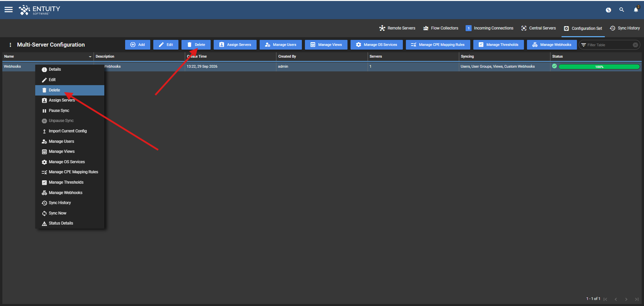This screenshot has width=644, height=306.
Task: Switch to the Flow Collectors tab
Action: (441, 28)
